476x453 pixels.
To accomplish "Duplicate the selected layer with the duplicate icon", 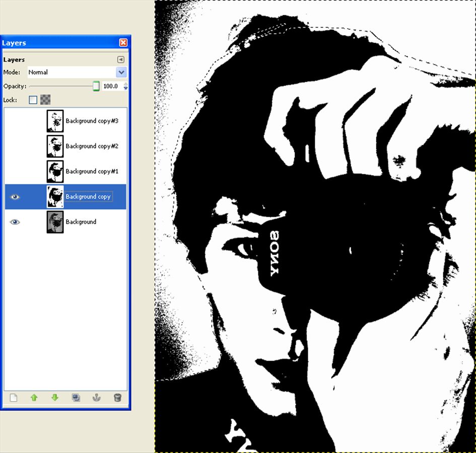I will (x=76, y=398).
